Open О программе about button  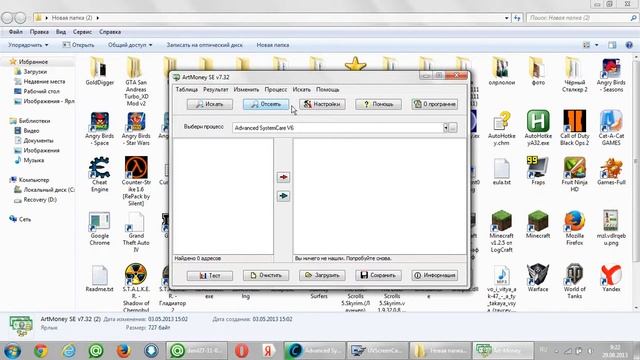[x=434, y=104]
